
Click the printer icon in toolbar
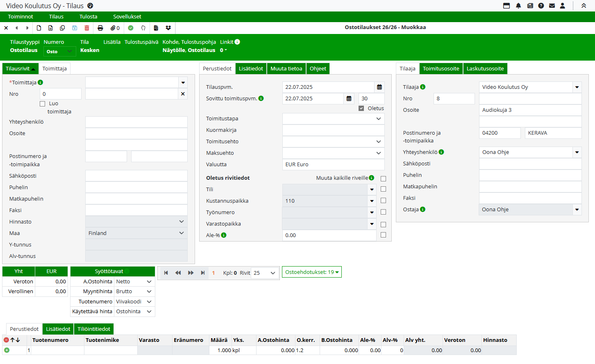pyautogui.click(x=100, y=28)
